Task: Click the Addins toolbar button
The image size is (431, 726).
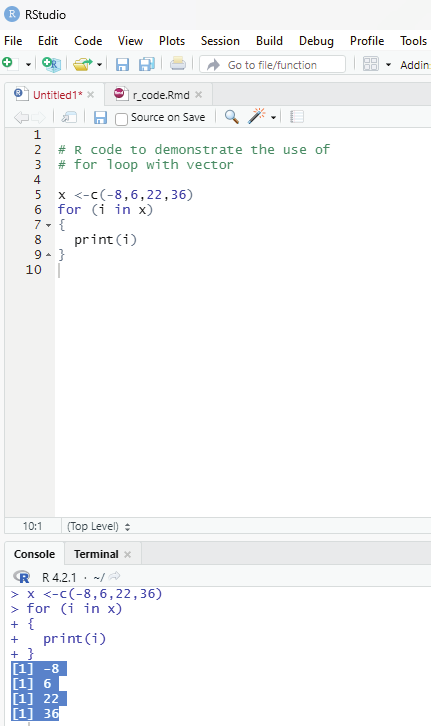Action: 415,65
